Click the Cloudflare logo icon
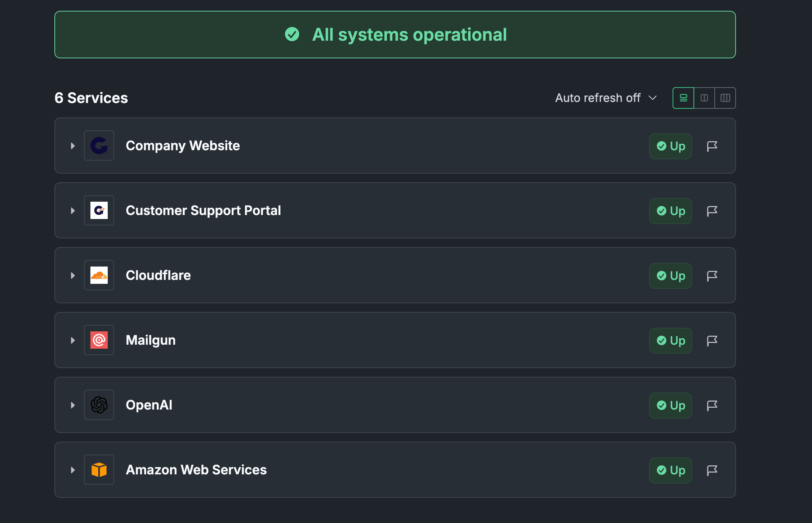Image resolution: width=812 pixels, height=523 pixels. (x=99, y=275)
